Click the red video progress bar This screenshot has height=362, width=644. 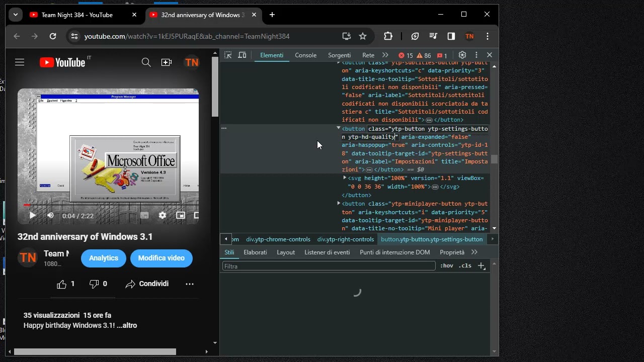[27, 205]
